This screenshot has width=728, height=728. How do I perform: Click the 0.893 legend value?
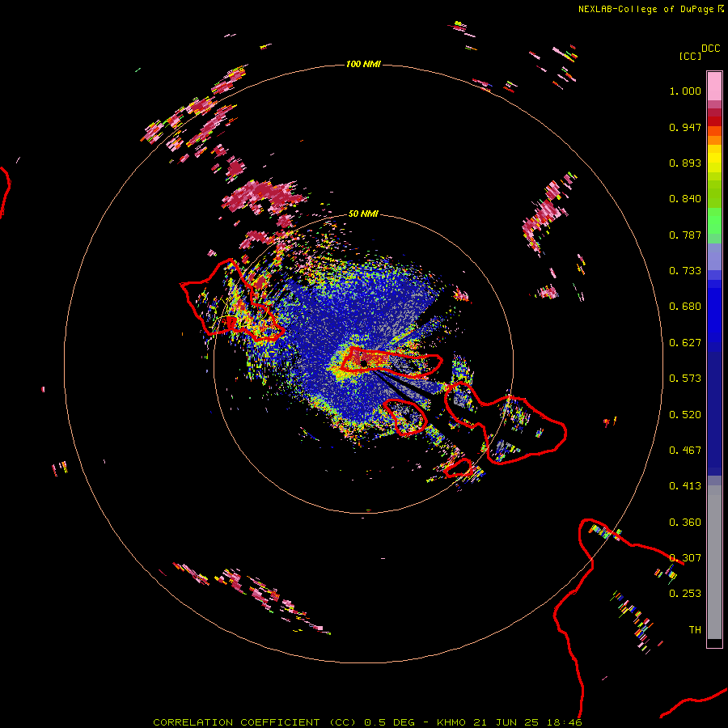tap(685, 163)
